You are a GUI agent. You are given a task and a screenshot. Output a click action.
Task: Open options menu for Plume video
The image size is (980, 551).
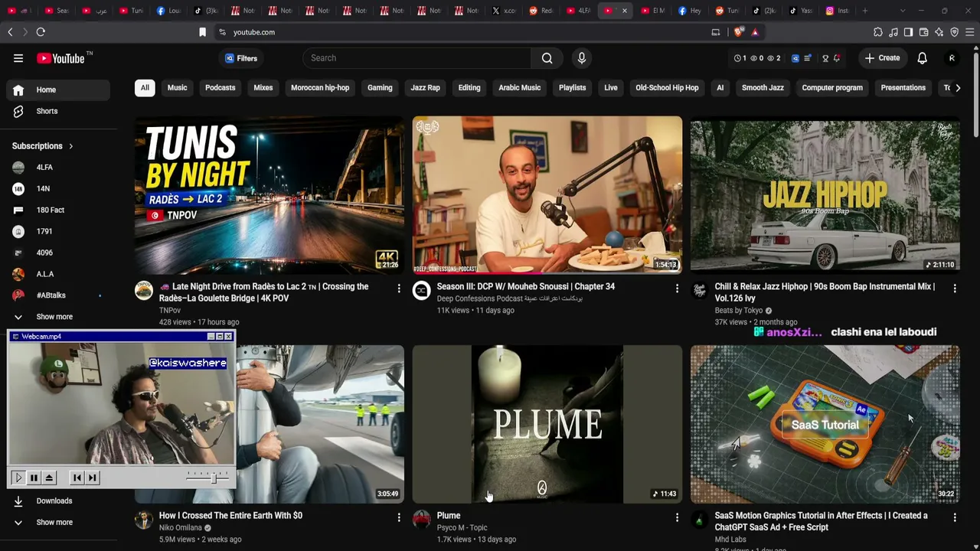(x=676, y=518)
